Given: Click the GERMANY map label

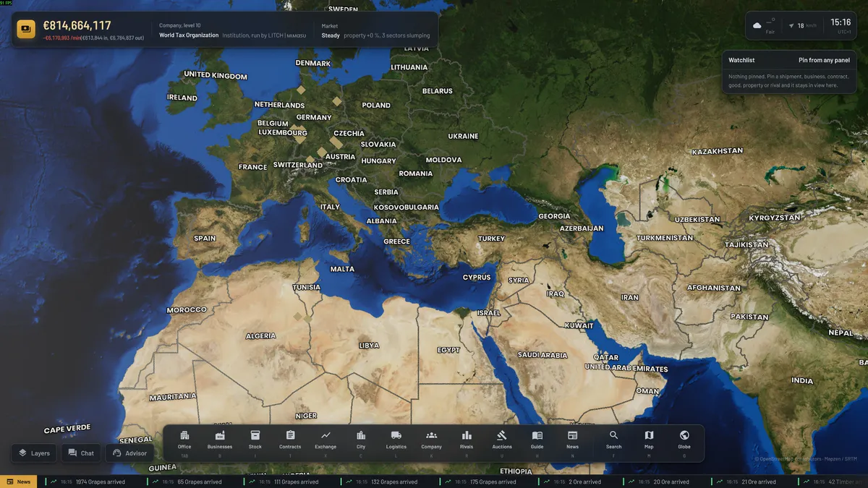Looking at the screenshot, I should [314, 117].
